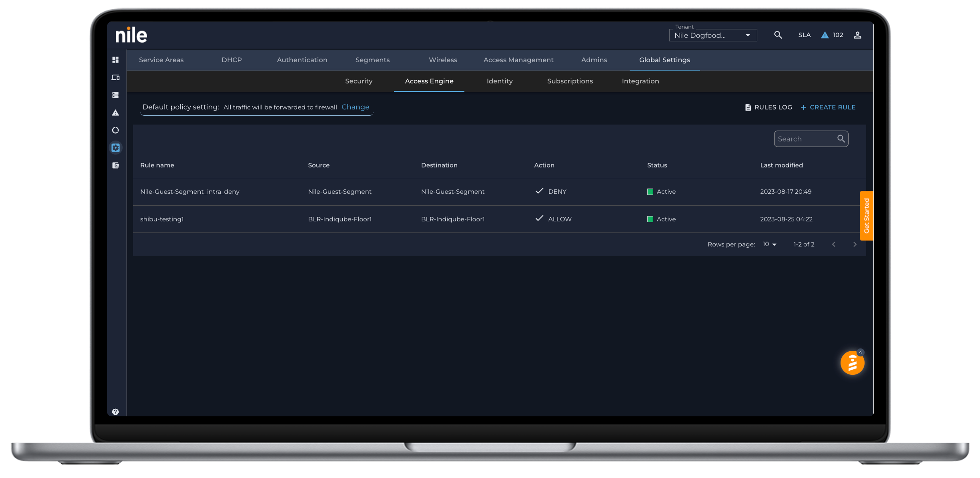Switch to the Service Areas tab
The width and height of the screenshot is (980, 478).
coord(161,60)
